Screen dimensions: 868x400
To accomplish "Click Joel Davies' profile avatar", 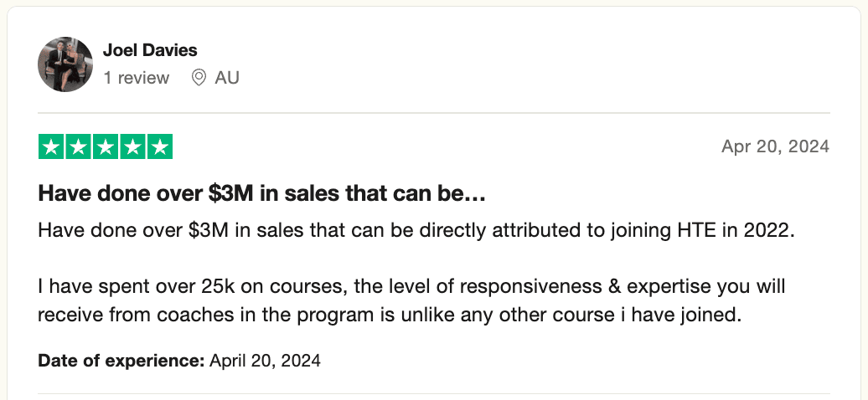I will coord(65,64).
